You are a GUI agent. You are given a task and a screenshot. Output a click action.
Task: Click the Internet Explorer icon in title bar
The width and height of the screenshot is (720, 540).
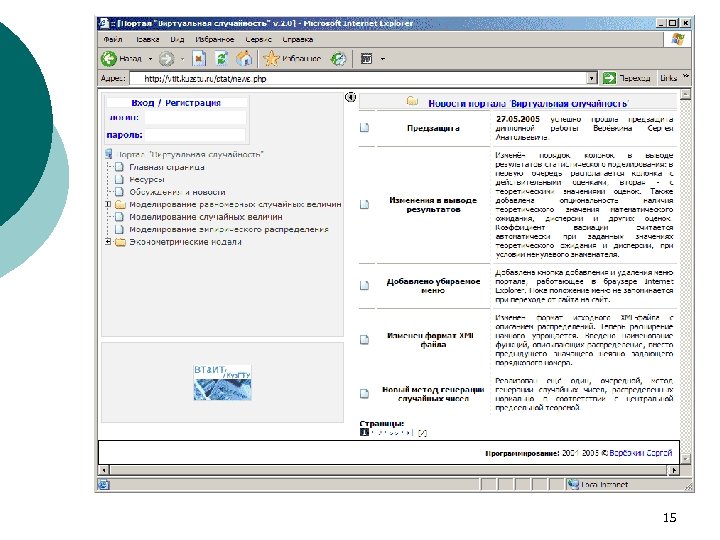point(104,23)
